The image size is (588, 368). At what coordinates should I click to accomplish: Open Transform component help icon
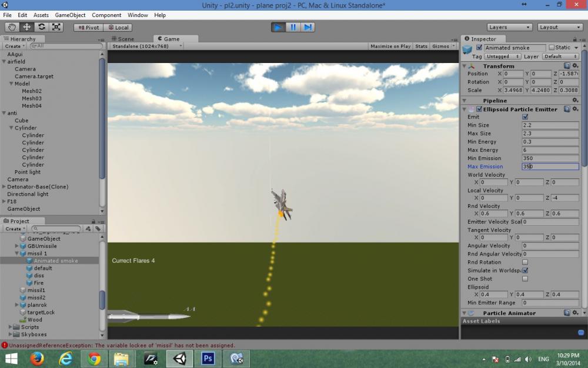(x=567, y=66)
